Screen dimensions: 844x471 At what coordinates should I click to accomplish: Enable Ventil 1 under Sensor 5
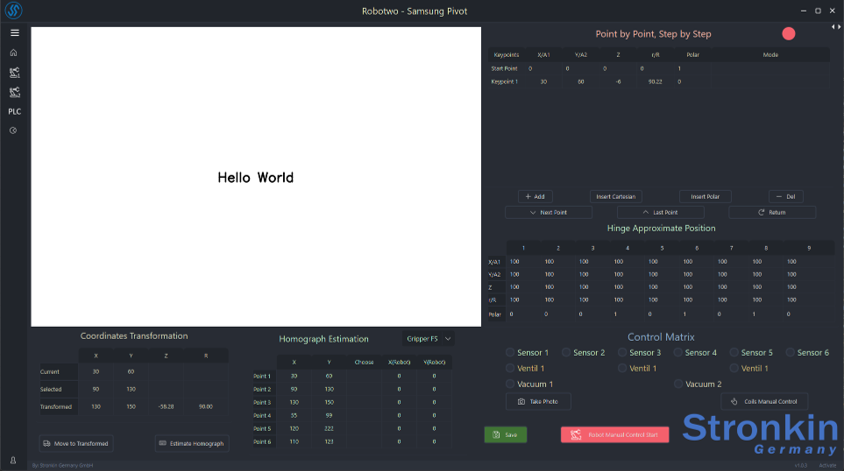coord(734,368)
